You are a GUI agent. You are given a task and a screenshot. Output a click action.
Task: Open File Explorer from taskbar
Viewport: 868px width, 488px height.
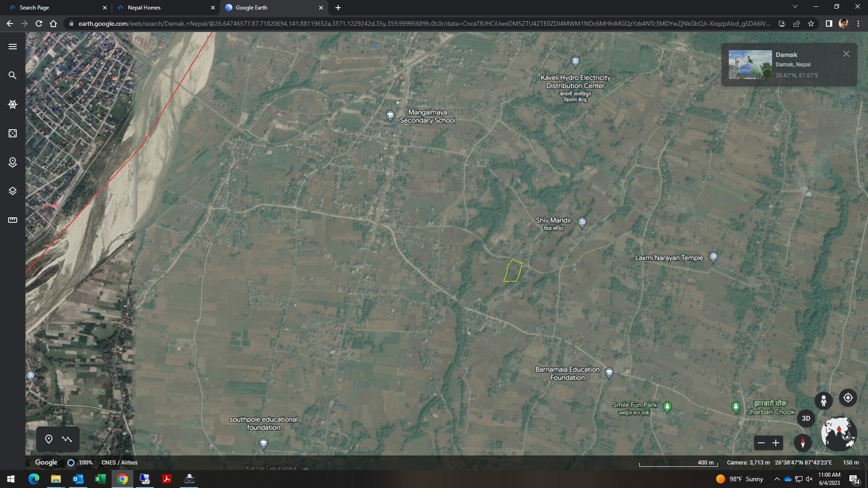click(56, 479)
